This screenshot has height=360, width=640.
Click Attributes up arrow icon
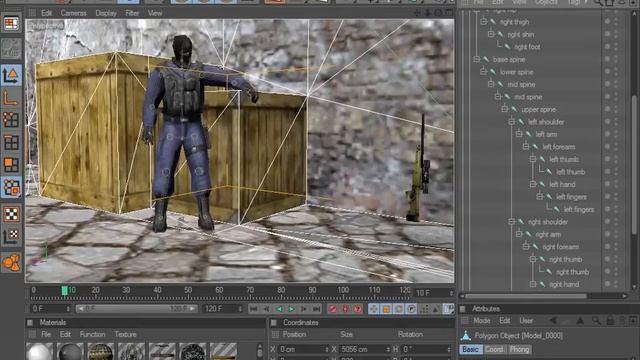[580, 321]
